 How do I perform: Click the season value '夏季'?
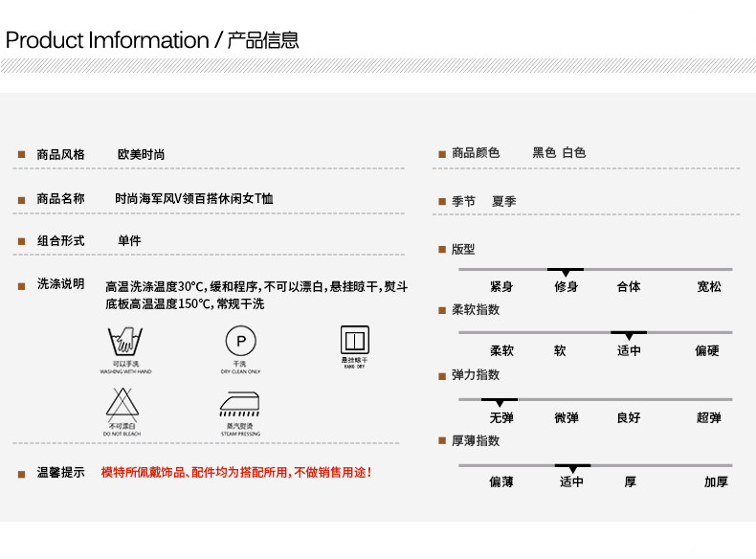pos(503,201)
